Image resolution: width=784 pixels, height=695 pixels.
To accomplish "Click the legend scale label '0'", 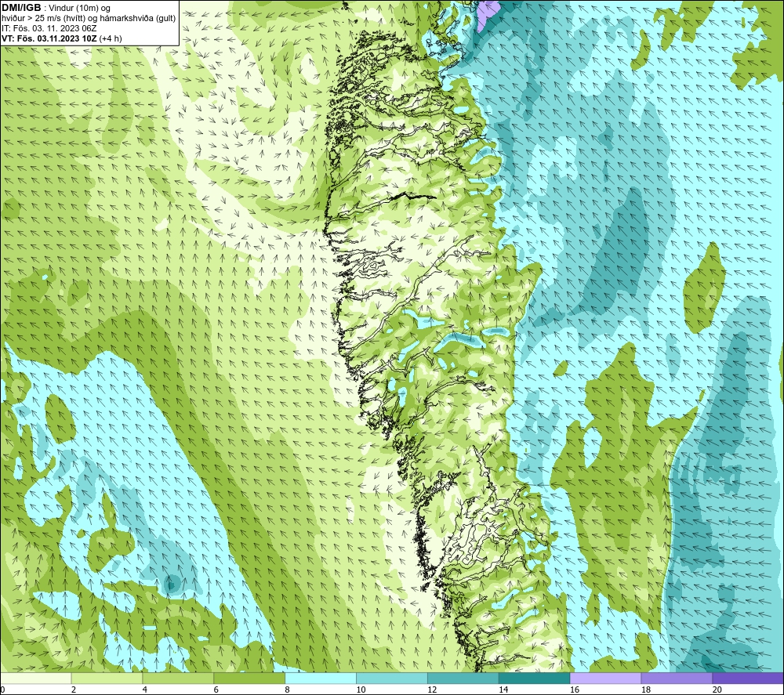I will [x=2, y=690].
